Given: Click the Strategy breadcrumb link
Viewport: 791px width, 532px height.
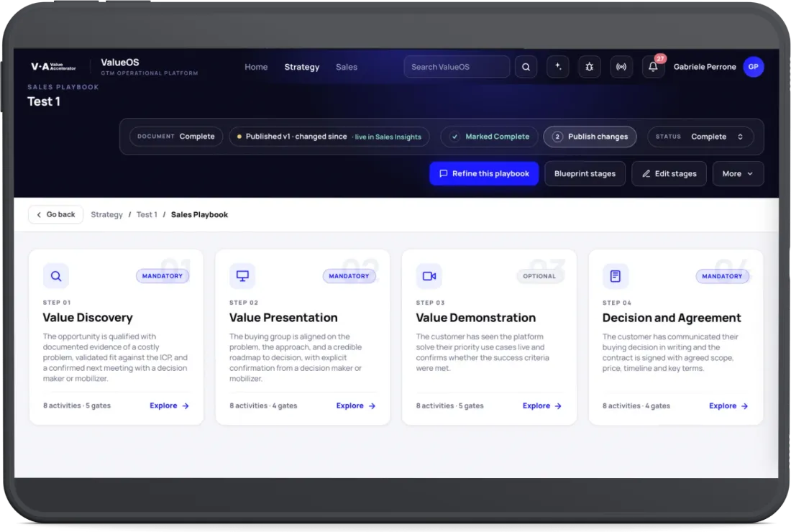Looking at the screenshot, I should pos(106,215).
